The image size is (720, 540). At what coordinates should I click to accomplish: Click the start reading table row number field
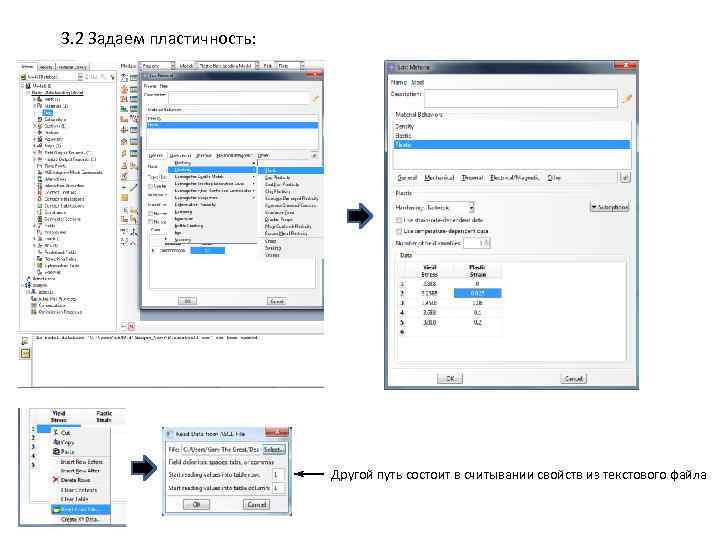tap(277, 475)
